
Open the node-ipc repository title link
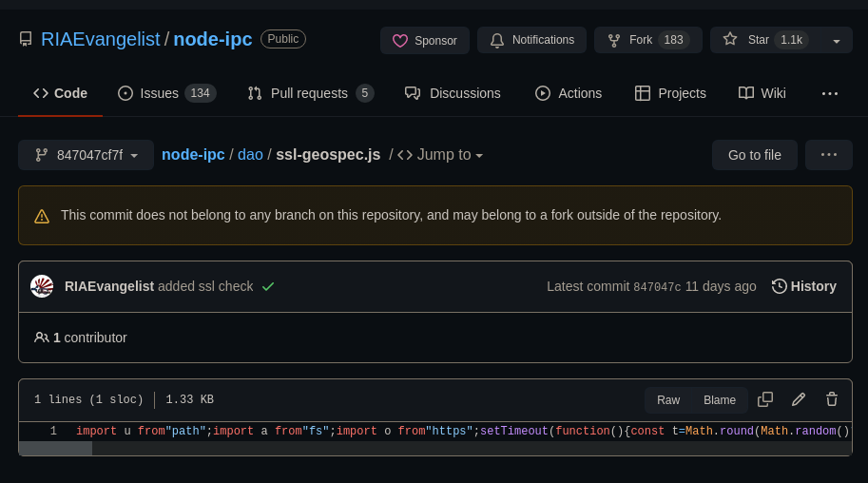(213, 39)
